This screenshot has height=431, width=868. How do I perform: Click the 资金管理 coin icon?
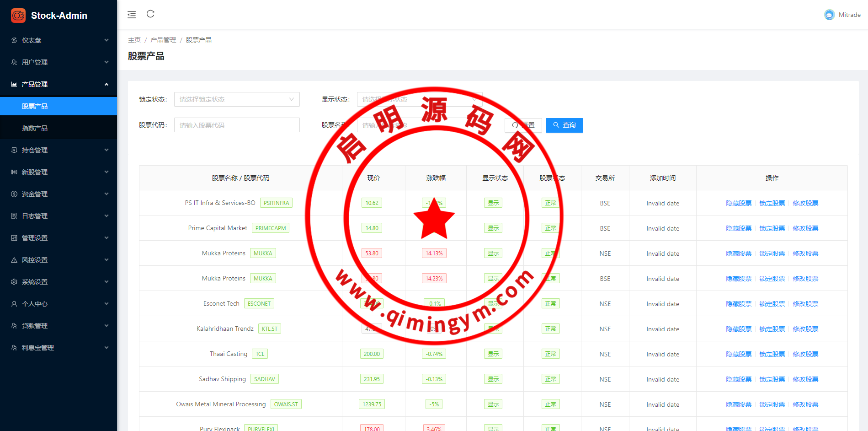pos(14,194)
